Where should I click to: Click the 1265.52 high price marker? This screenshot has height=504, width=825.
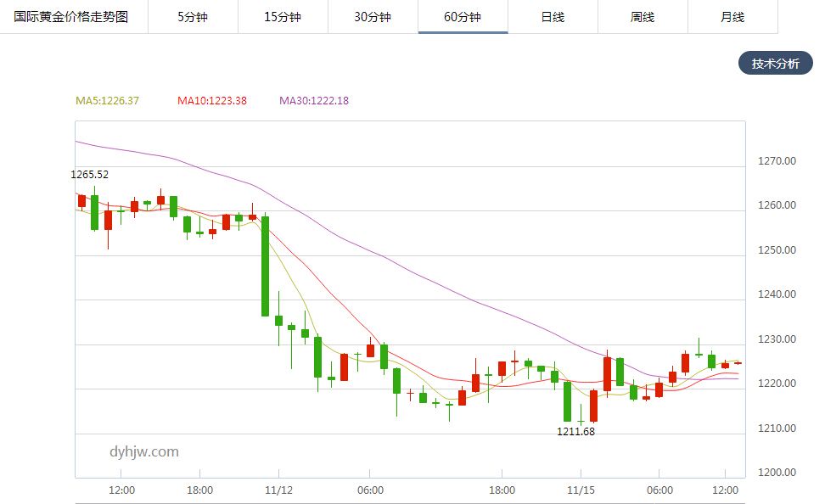point(90,175)
